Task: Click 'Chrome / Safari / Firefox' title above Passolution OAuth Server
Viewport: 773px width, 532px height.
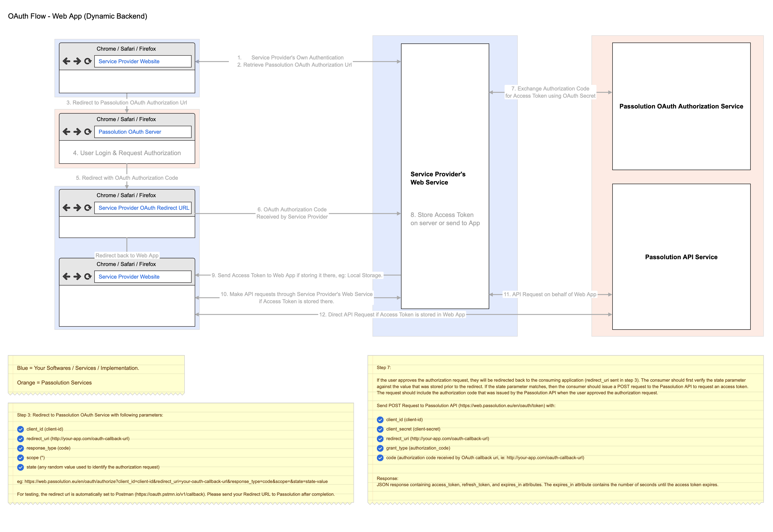Action: pos(126,119)
